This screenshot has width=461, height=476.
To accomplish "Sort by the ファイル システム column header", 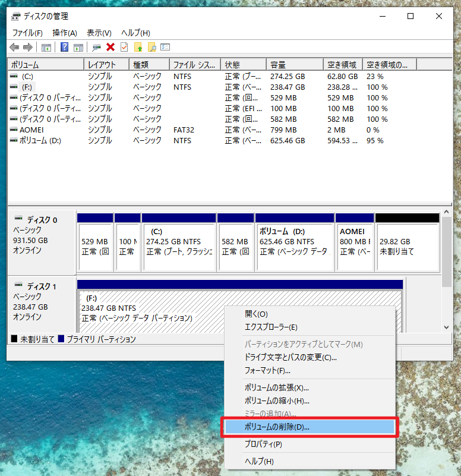I will tap(194, 64).
